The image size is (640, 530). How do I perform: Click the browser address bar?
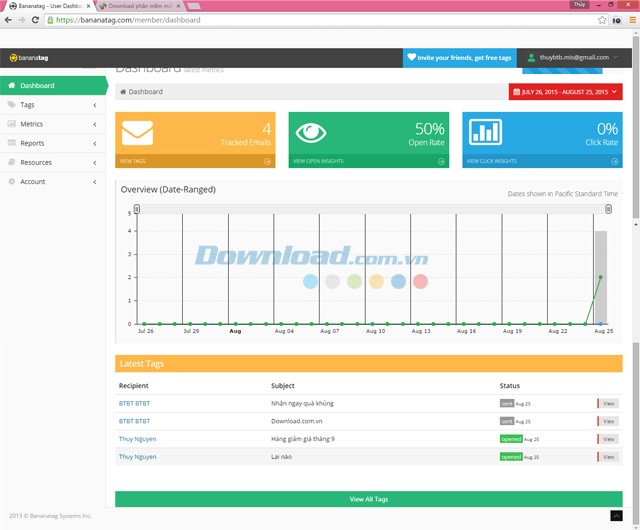click(x=300, y=20)
